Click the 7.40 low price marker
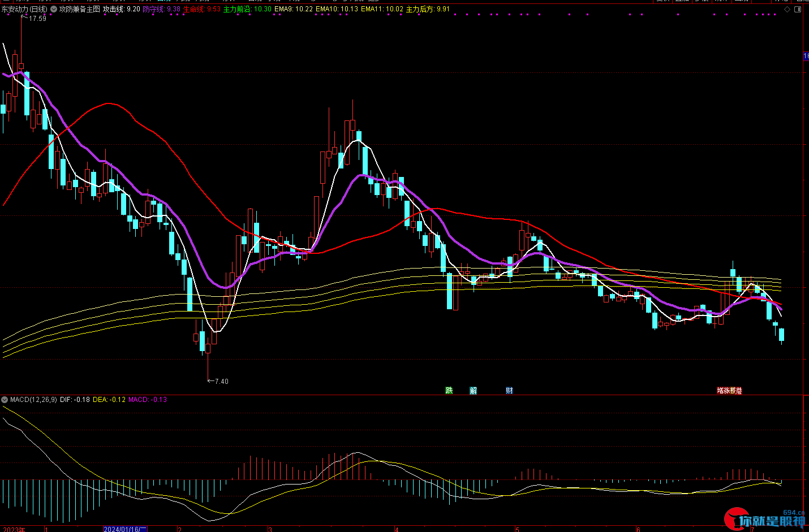 pyautogui.click(x=221, y=382)
